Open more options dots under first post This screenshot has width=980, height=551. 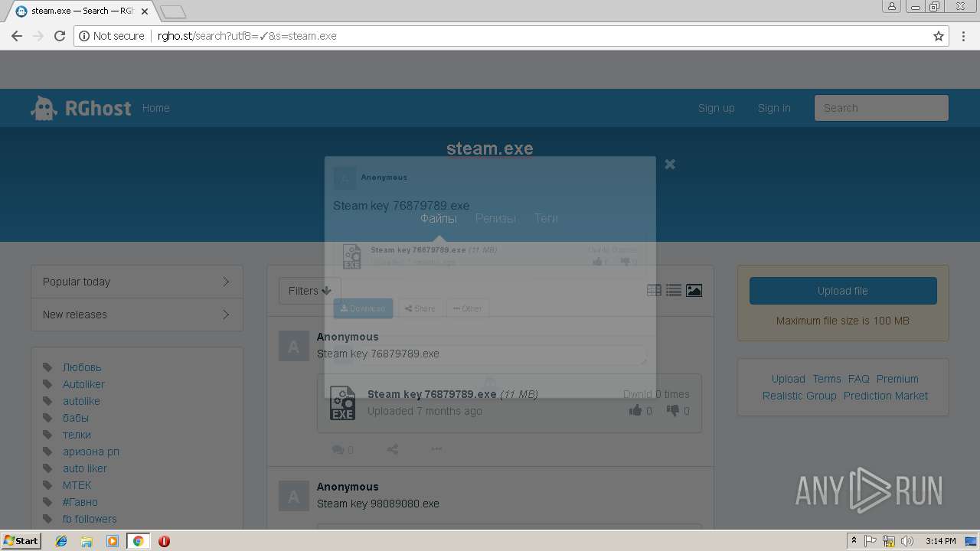(436, 449)
